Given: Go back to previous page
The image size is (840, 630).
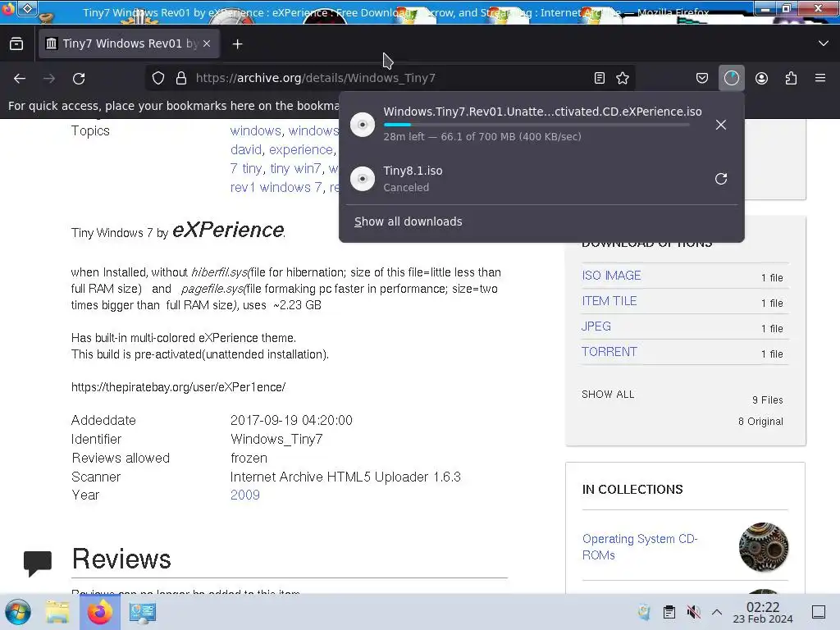Looking at the screenshot, I should [20, 78].
